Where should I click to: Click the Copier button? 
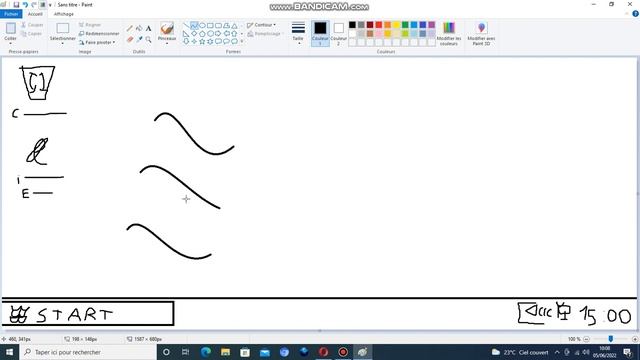[x=31, y=34]
